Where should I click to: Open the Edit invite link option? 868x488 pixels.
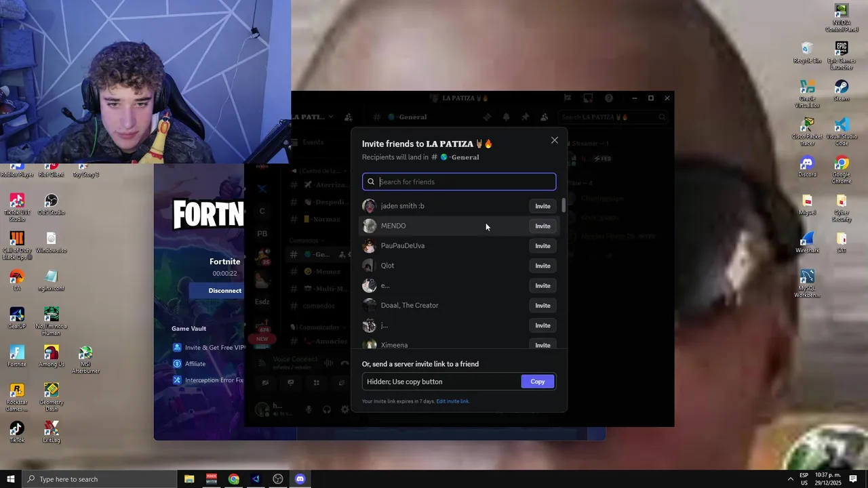[x=452, y=401]
